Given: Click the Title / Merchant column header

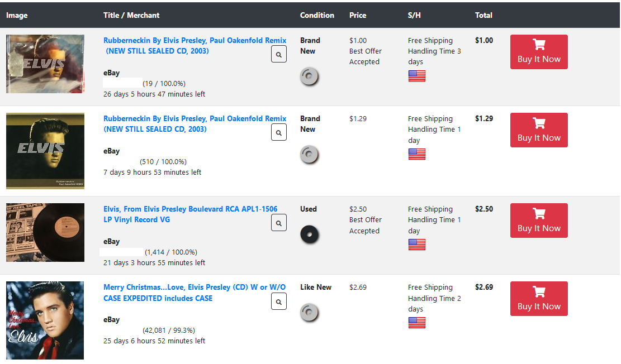Looking at the screenshot, I should coord(131,16).
